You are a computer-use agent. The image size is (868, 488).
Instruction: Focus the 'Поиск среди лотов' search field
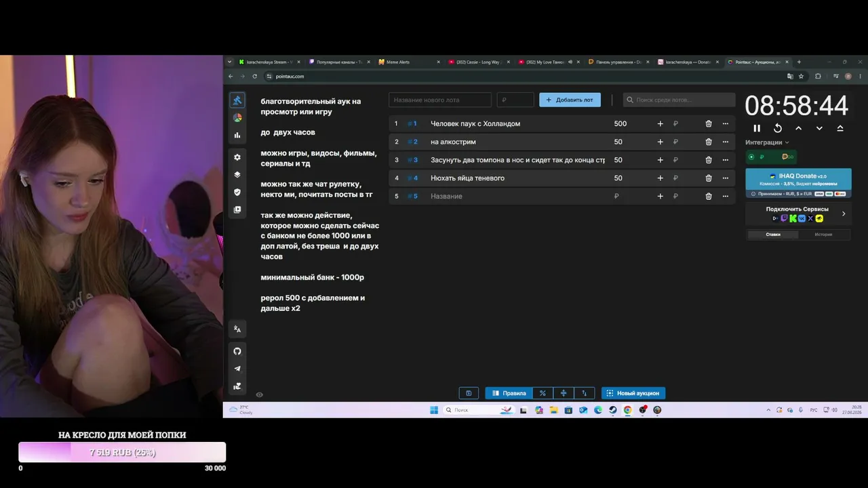679,100
